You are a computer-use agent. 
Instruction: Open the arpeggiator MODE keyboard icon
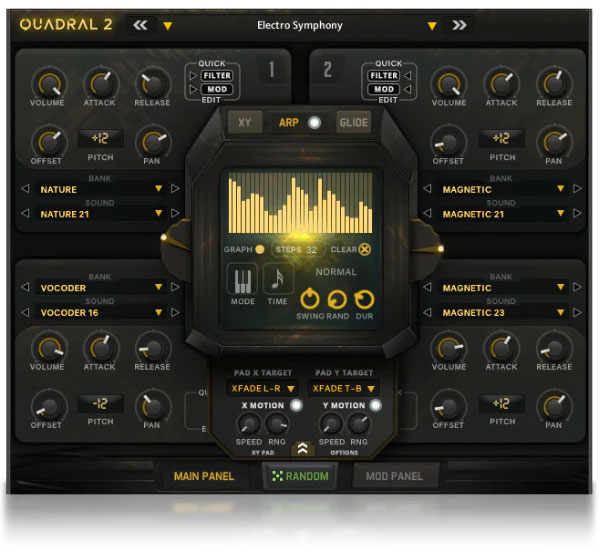click(242, 279)
